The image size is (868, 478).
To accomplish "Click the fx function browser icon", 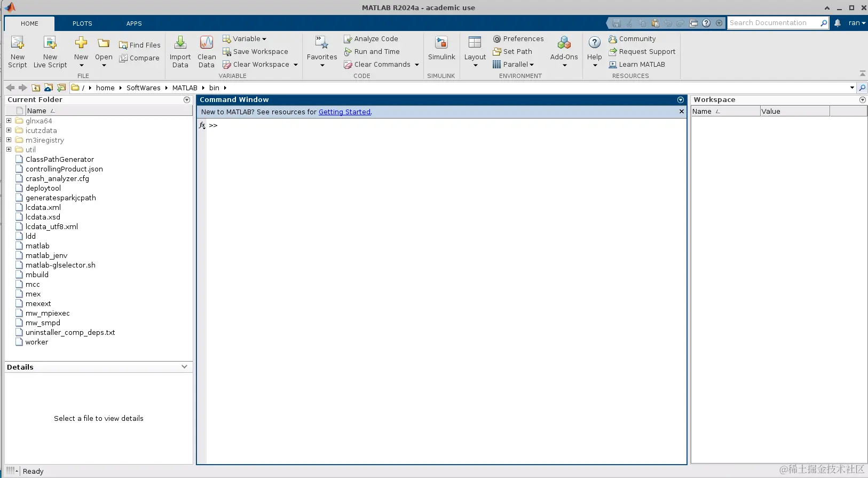I will click(202, 125).
